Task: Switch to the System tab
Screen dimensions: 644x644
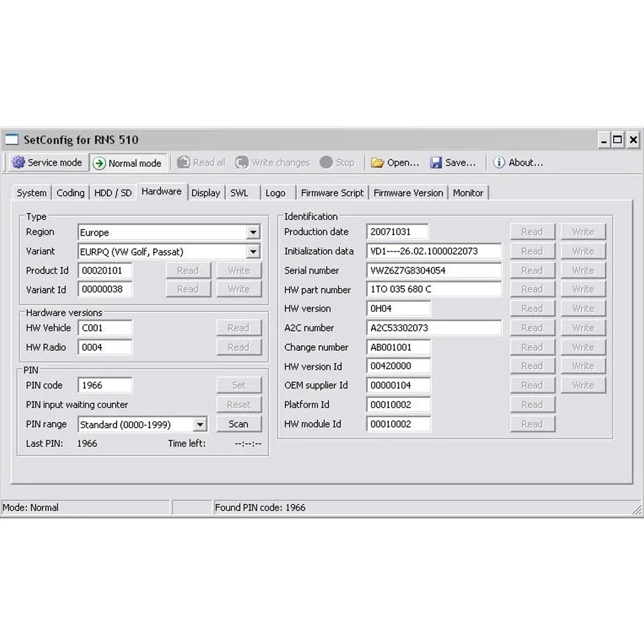Action: (32, 193)
